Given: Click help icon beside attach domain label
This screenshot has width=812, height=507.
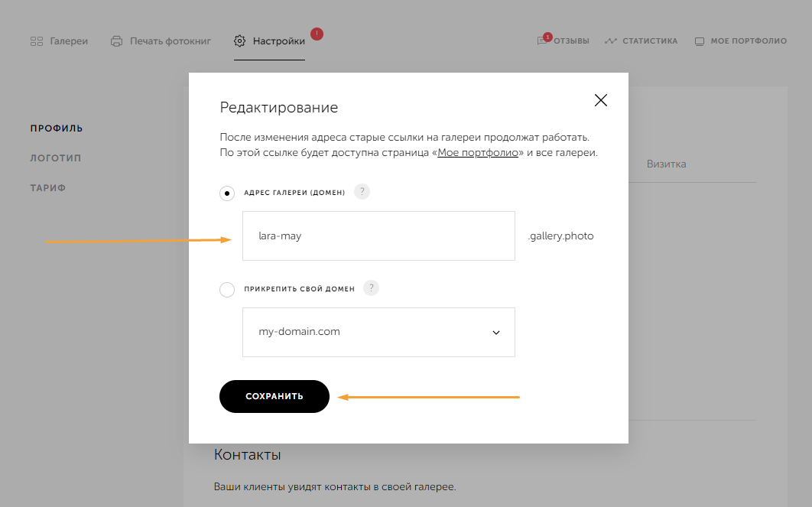Looking at the screenshot, I should coord(372,288).
